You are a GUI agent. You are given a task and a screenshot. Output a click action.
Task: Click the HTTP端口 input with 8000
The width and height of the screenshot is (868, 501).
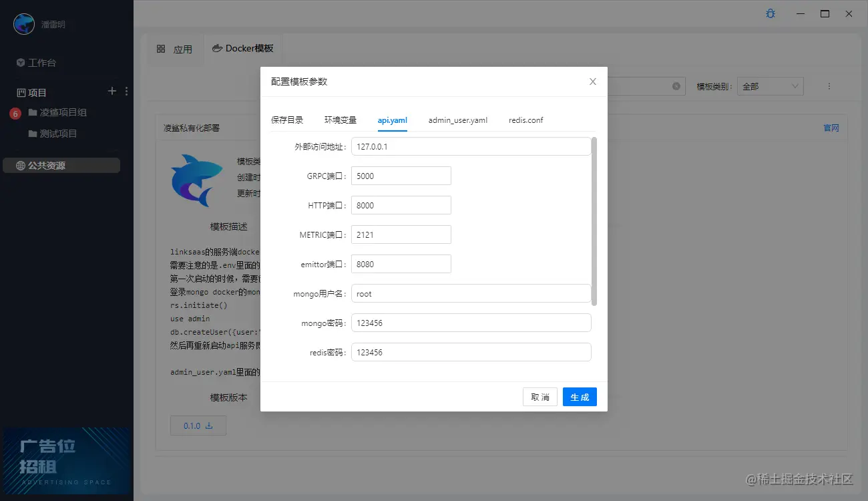click(x=401, y=205)
